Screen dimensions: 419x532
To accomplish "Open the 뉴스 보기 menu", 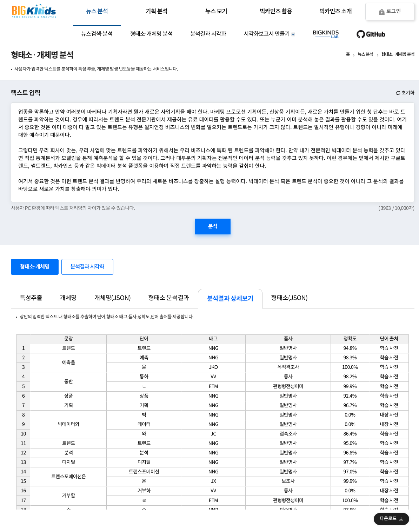I will click(x=216, y=11).
